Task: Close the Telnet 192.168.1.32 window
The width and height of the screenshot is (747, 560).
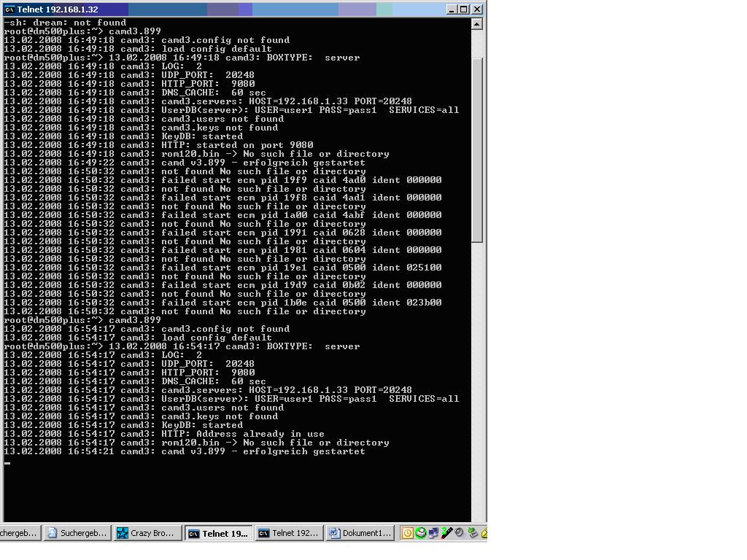Action: 477,9
